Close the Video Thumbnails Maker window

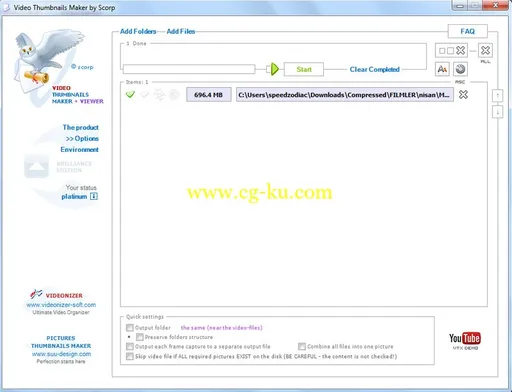coord(496,5)
